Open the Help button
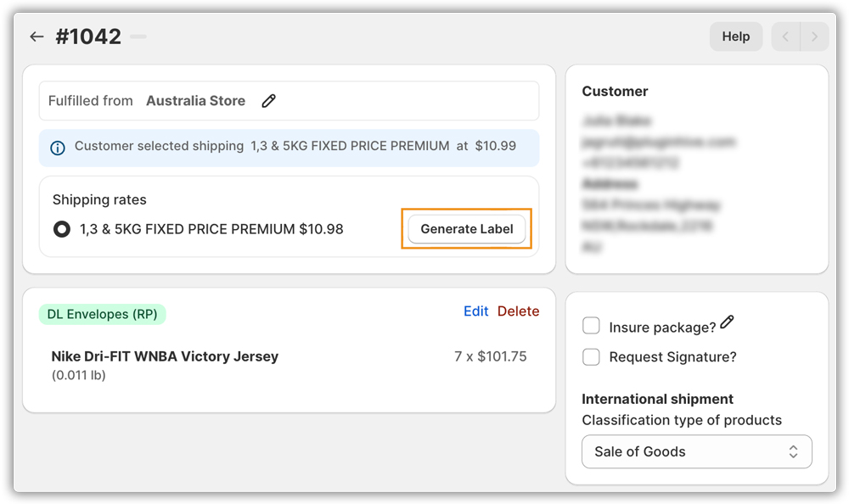The width and height of the screenshot is (849, 504). pos(735,36)
